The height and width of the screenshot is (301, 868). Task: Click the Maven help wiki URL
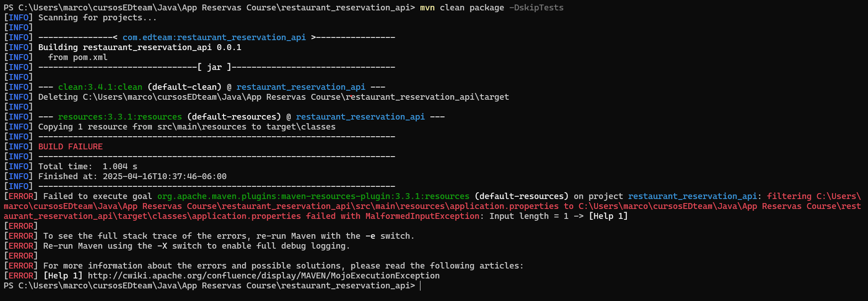tap(264, 276)
